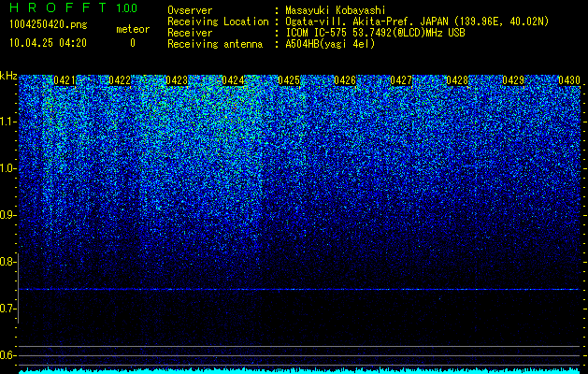Click the 0425 time marker
Screen dimensions: 588x374
point(289,80)
